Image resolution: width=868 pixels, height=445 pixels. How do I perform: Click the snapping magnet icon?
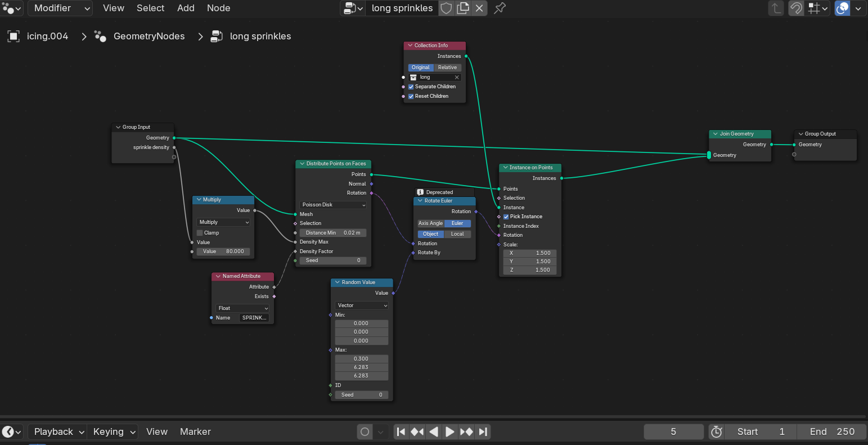796,8
